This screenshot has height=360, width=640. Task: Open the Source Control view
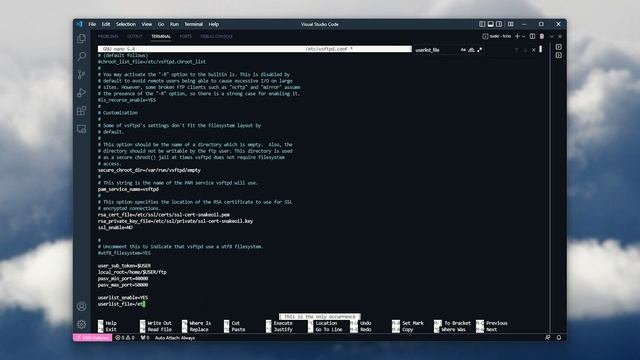tap(82, 74)
